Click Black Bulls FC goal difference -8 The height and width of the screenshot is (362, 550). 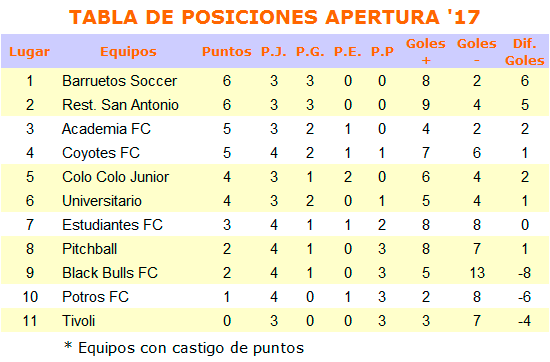click(524, 273)
